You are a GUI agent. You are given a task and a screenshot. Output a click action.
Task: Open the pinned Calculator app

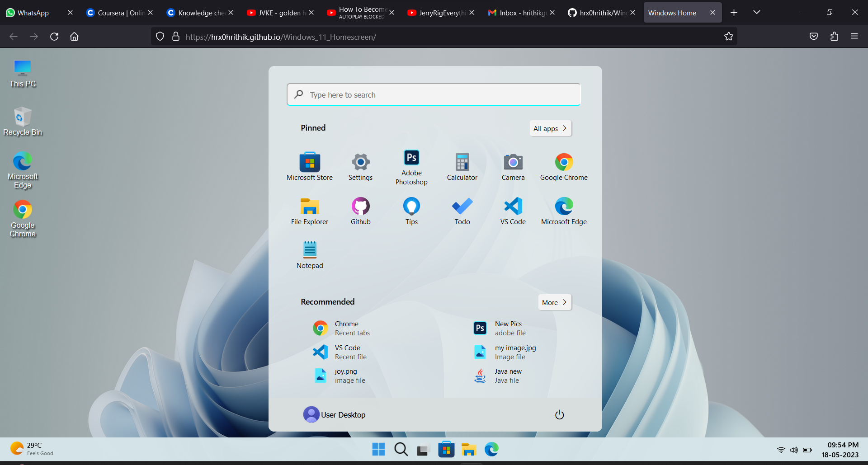pyautogui.click(x=462, y=166)
